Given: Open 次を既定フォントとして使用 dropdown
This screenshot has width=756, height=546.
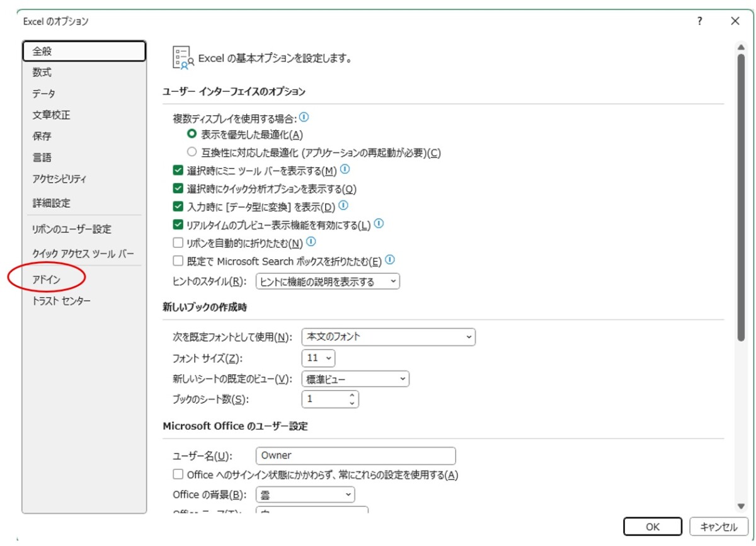Looking at the screenshot, I should (389, 337).
